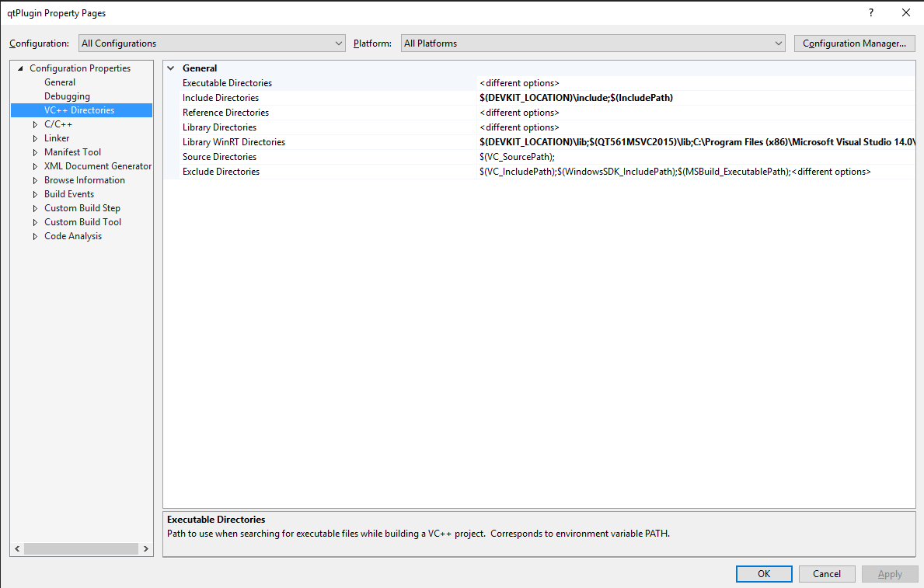Expand the Build Events node arrow
The image size is (924, 588).
[35, 194]
